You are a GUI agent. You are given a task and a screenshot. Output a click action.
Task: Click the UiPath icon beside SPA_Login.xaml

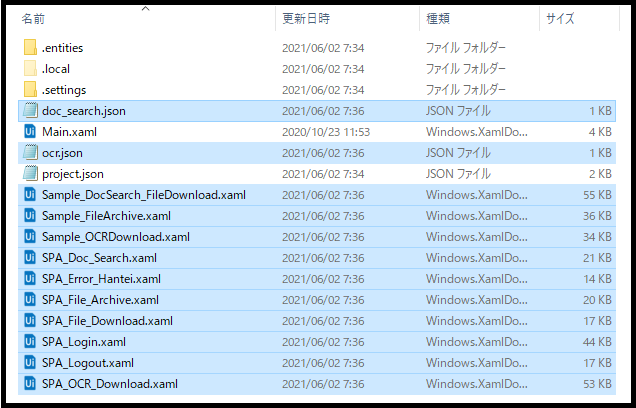[30, 342]
